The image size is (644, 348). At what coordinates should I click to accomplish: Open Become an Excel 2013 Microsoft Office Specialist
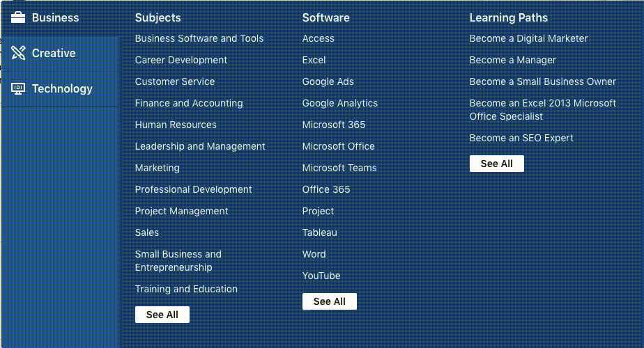(x=543, y=109)
